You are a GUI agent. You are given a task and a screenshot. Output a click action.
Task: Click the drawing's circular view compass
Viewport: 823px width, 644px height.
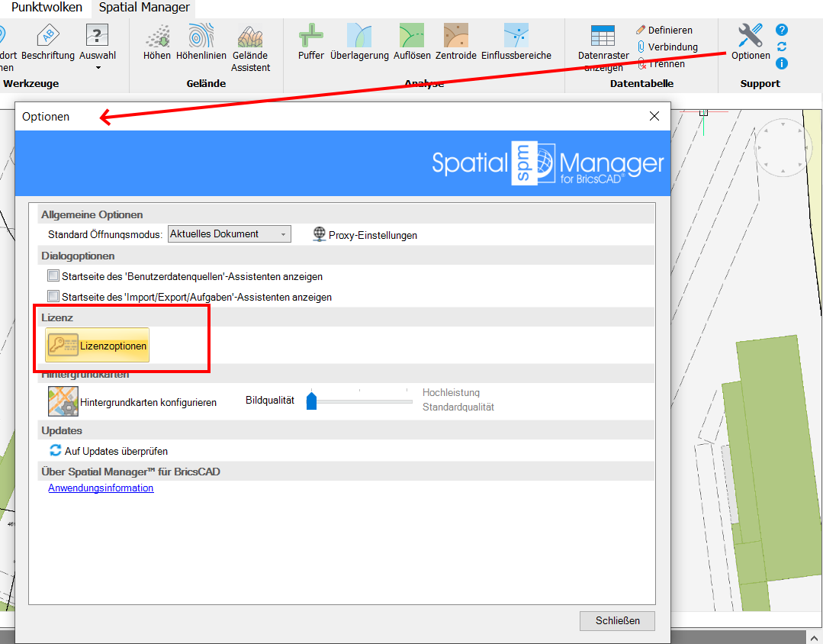click(783, 148)
